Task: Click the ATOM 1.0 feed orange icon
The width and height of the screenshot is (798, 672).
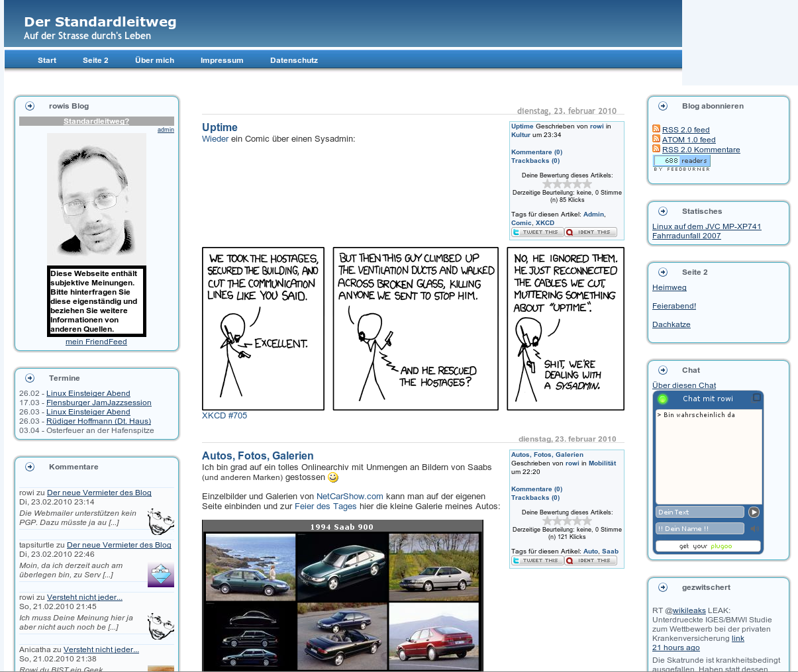Action: pos(656,139)
